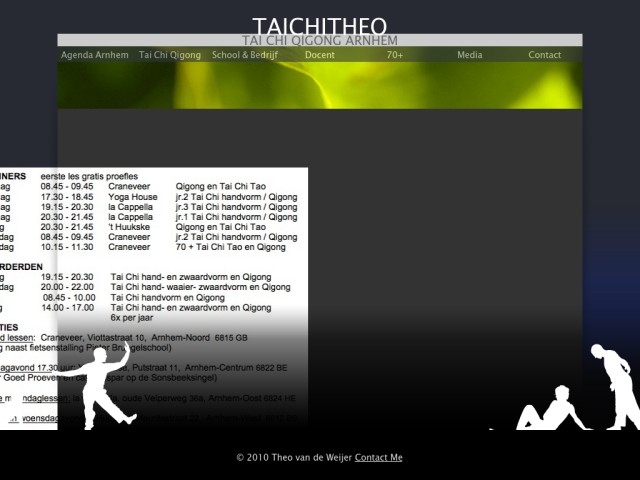Click Contact in the top navigation bar

pos(545,55)
